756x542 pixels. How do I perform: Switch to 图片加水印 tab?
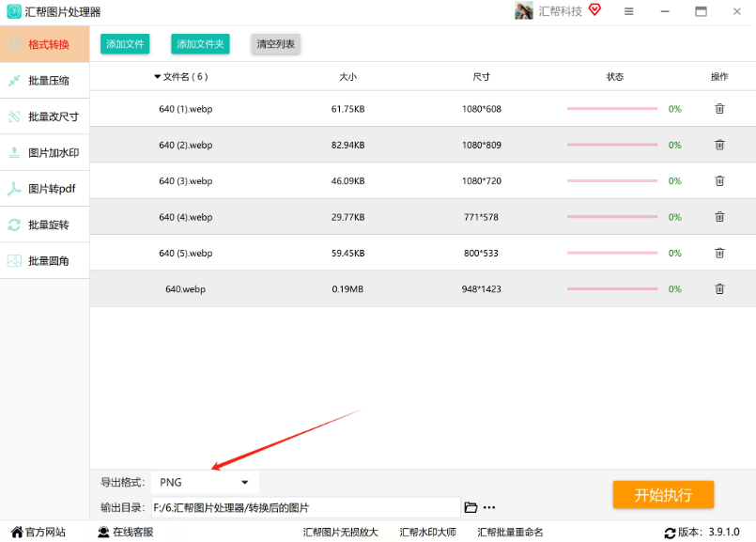click(x=44, y=152)
